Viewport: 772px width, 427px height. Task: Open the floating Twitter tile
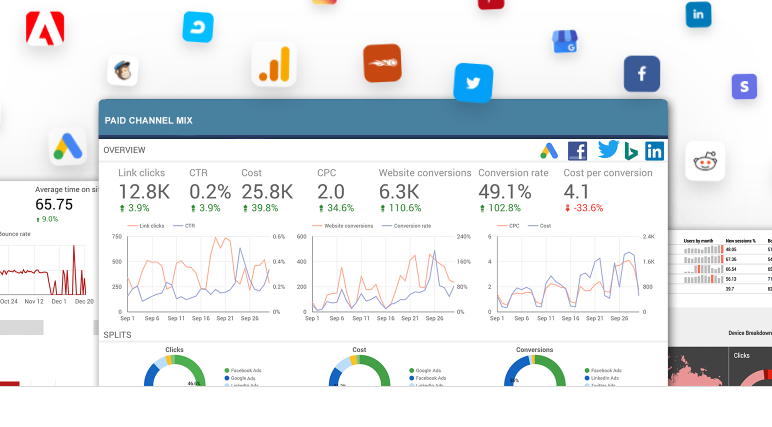coord(473,83)
